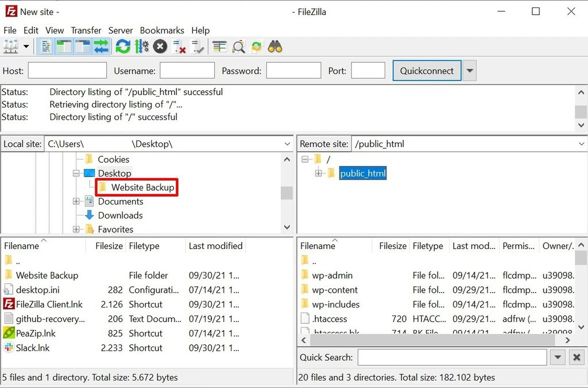Open the Bookmarks menu
588x388 pixels.
(x=162, y=30)
